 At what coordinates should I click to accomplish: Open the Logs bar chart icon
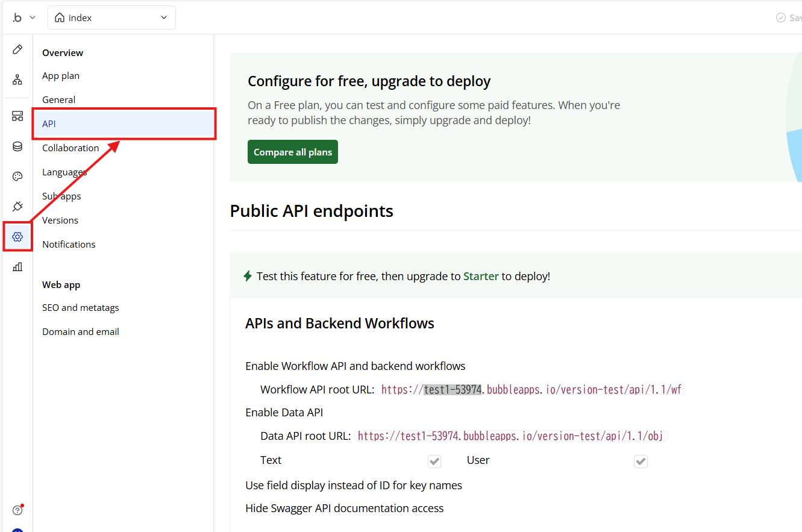17,267
